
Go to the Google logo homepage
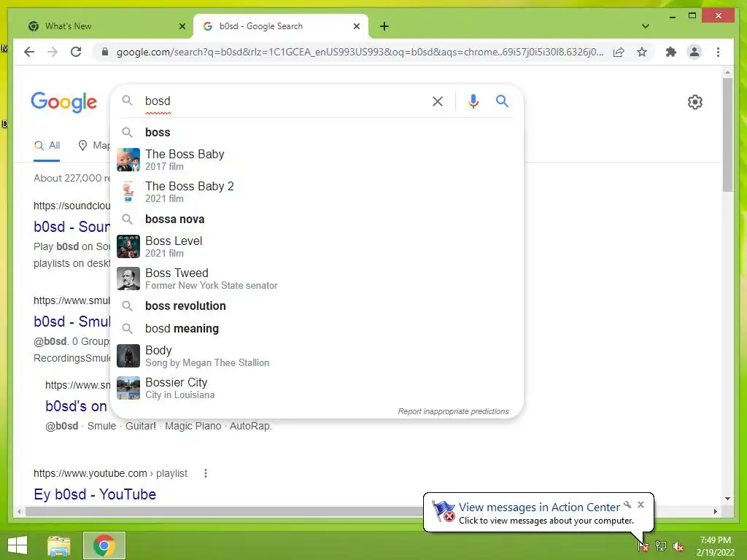pos(64,102)
